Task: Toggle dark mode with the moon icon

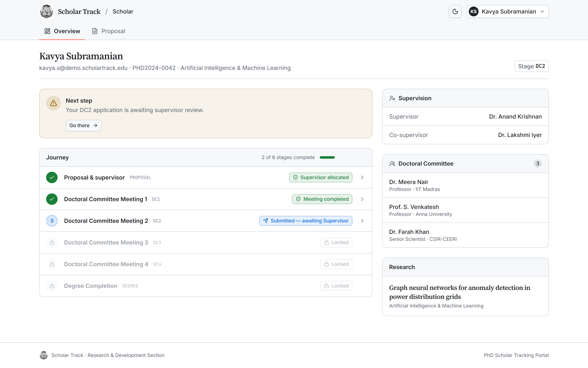Action: pyautogui.click(x=455, y=11)
